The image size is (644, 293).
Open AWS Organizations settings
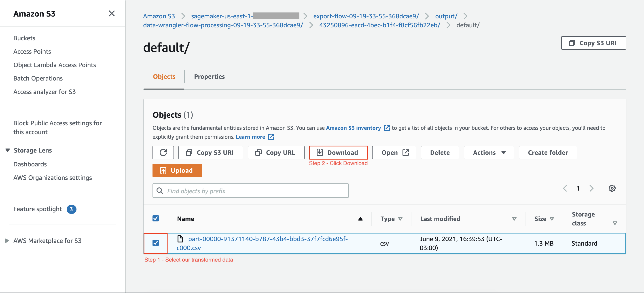53,178
